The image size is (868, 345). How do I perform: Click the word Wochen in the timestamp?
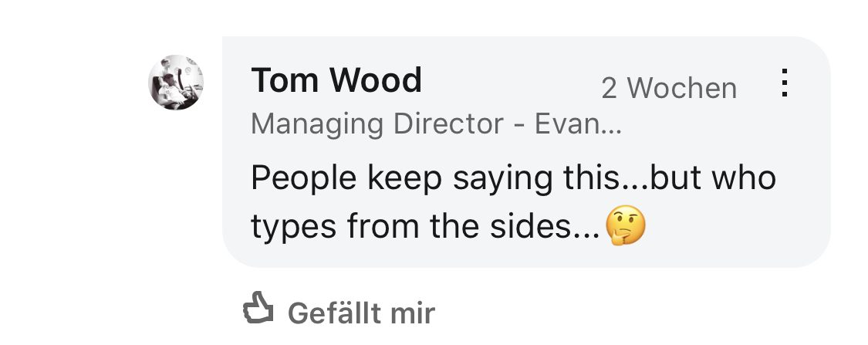click(x=682, y=89)
